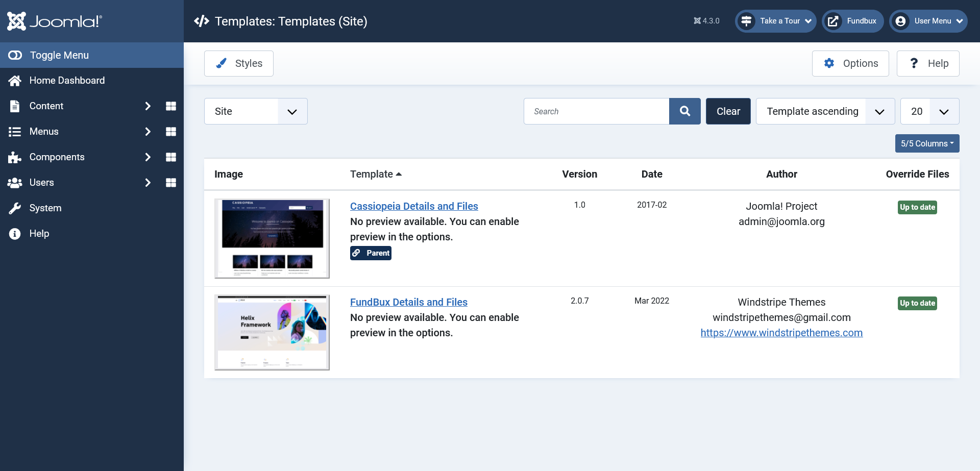Focus the template Search field

coord(596,111)
